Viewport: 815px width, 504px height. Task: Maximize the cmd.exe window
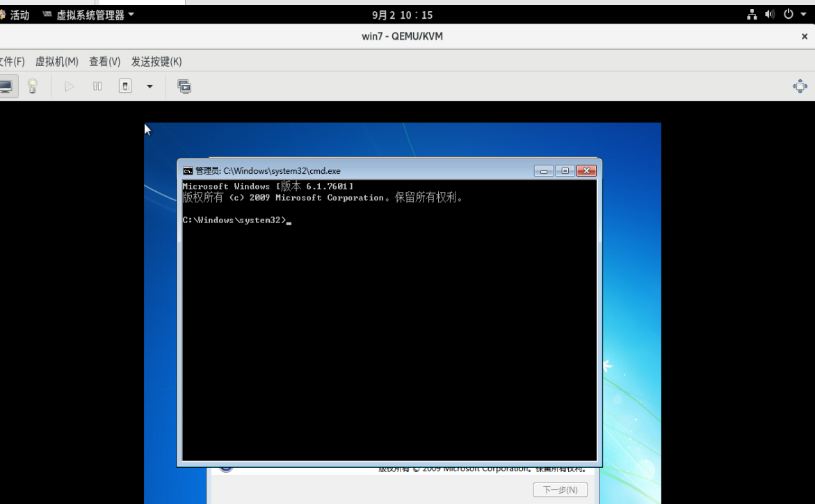pyautogui.click(x=565, y=171)
